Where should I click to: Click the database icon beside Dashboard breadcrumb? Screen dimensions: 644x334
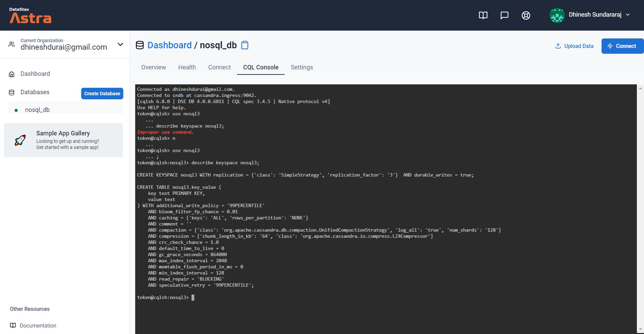(140, 45)
